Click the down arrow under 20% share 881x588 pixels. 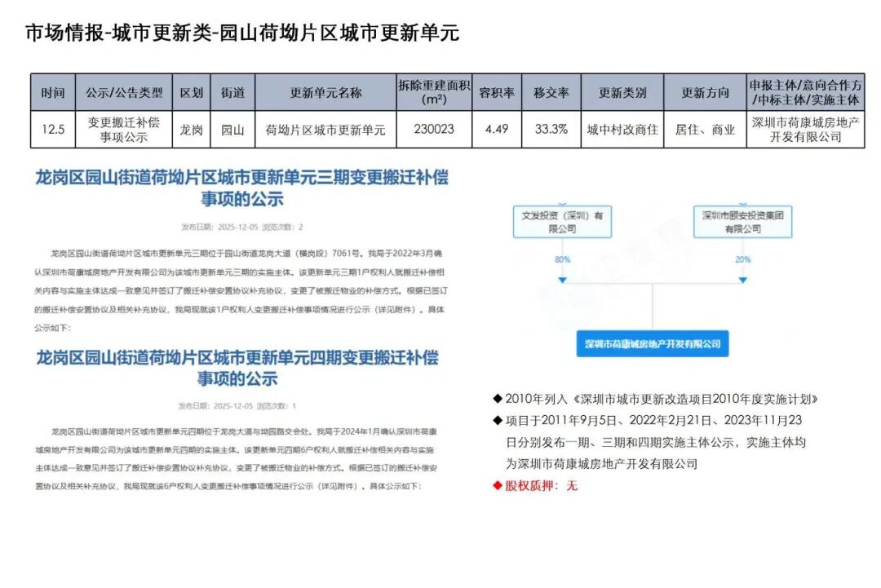point(742,280)
